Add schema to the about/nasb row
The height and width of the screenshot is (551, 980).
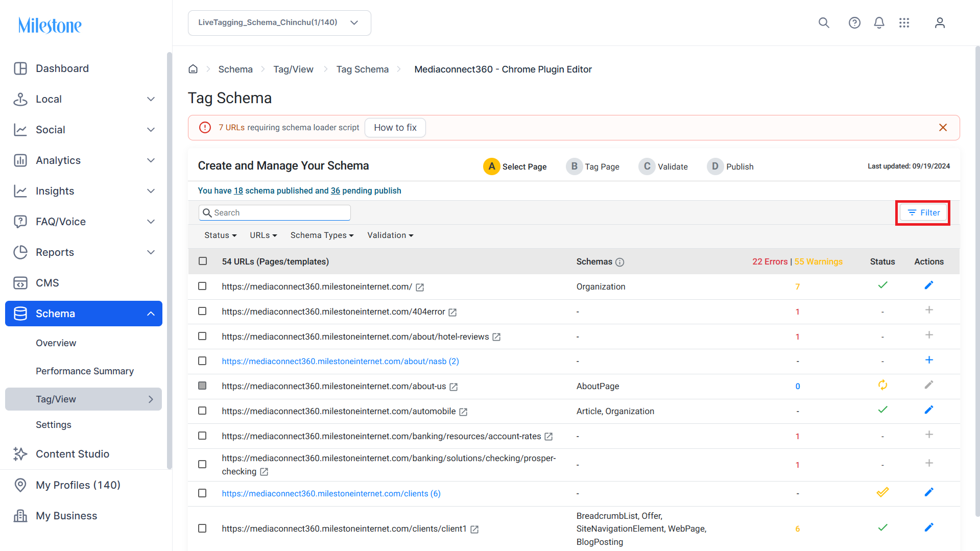click(929, 360)
